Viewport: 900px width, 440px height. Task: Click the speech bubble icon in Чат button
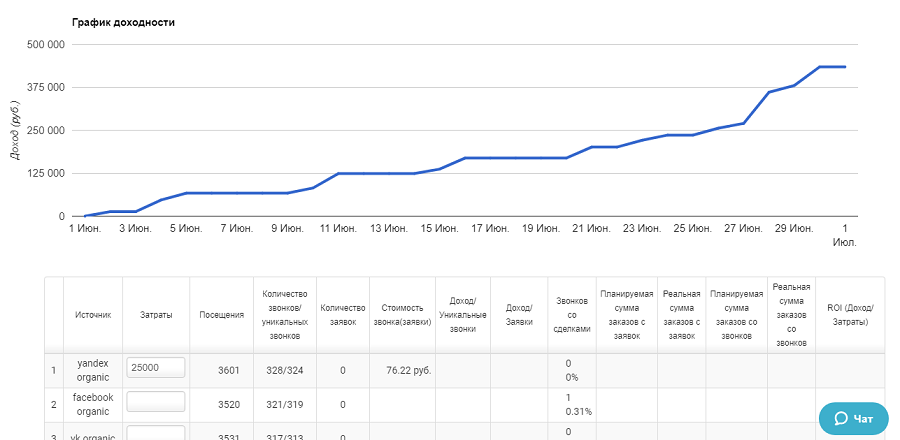tap(841, 419)
